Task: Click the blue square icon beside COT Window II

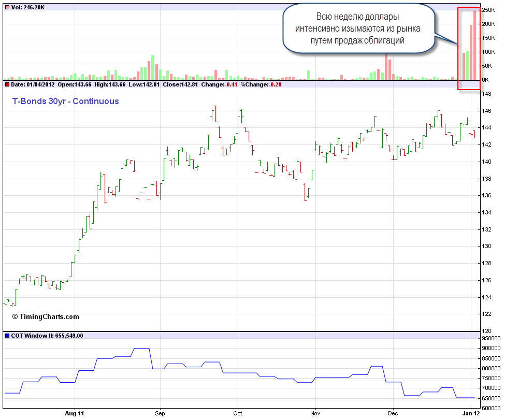Action: coord(7,336)
